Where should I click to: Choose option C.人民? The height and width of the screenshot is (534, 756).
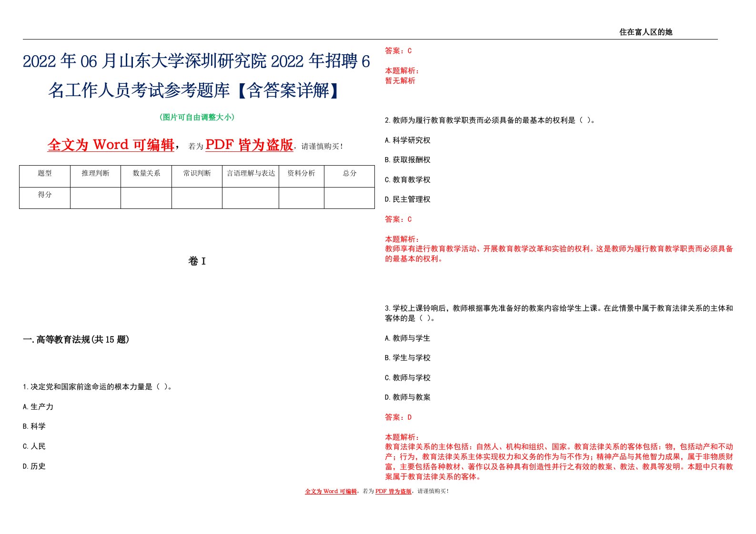[x=34, y=446]
